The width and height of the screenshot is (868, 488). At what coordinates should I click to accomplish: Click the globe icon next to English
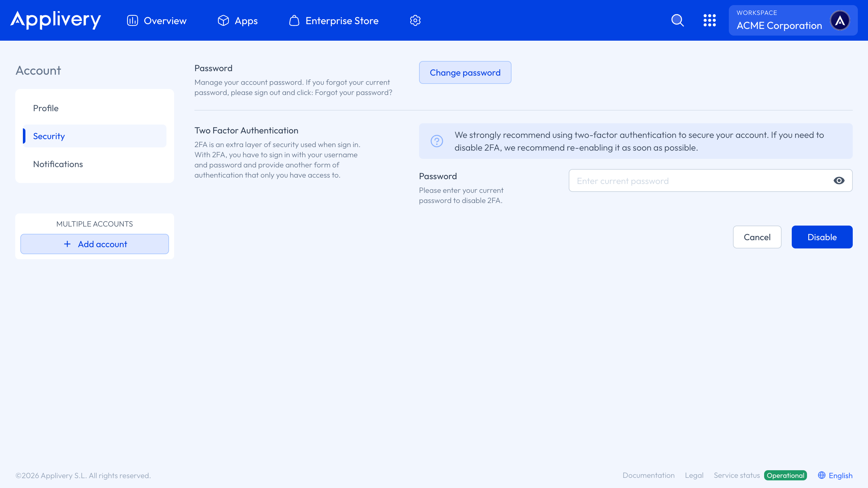821,475
